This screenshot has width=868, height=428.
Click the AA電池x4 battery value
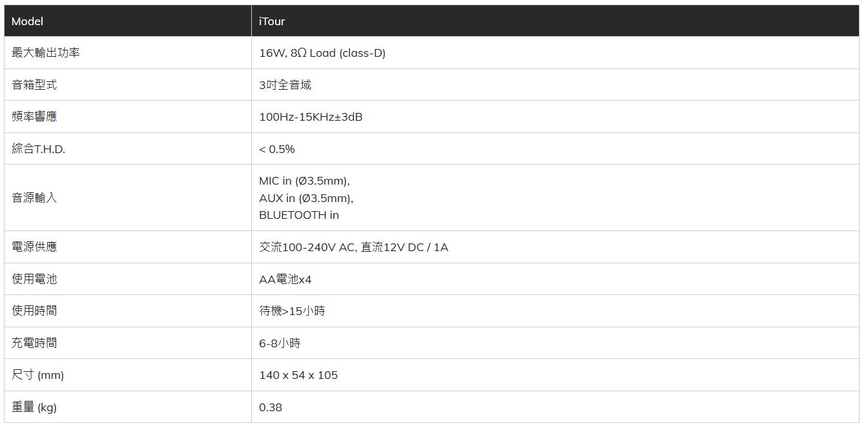coord(285,279)
